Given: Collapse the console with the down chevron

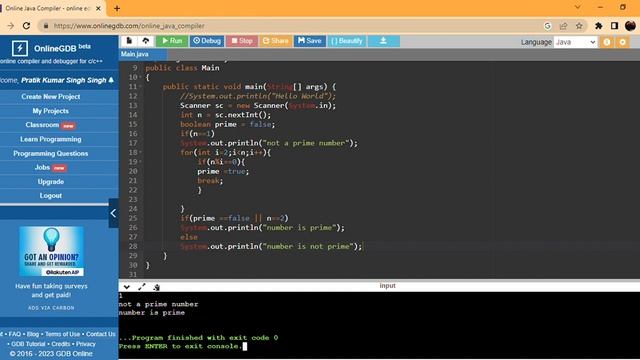Looking at the screenshot, I should pyautogui.click(x=127, y=287).
